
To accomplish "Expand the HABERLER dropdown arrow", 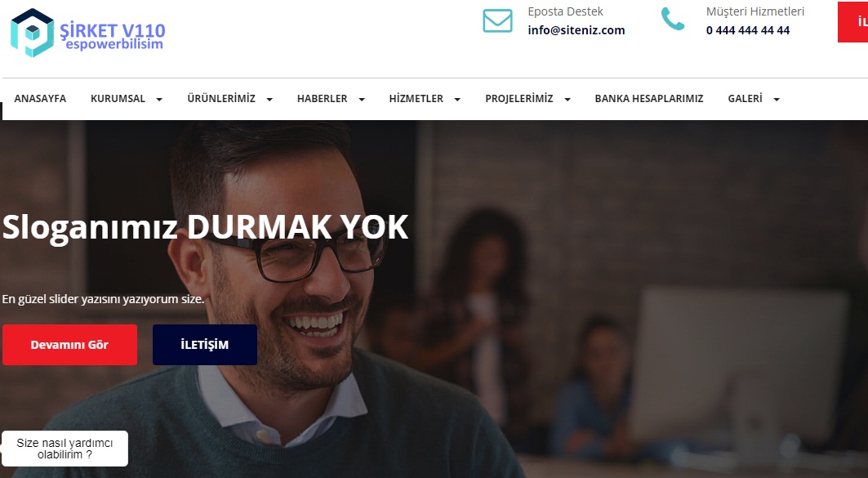I will coord(362,100).
